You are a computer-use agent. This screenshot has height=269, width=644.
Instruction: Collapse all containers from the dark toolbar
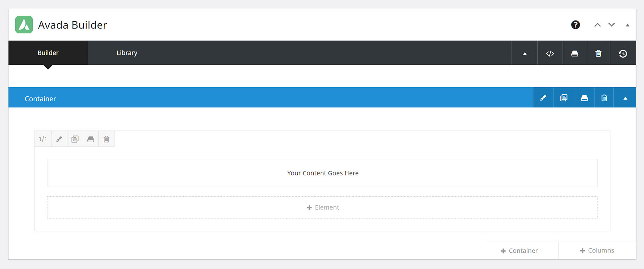(525, 53)
